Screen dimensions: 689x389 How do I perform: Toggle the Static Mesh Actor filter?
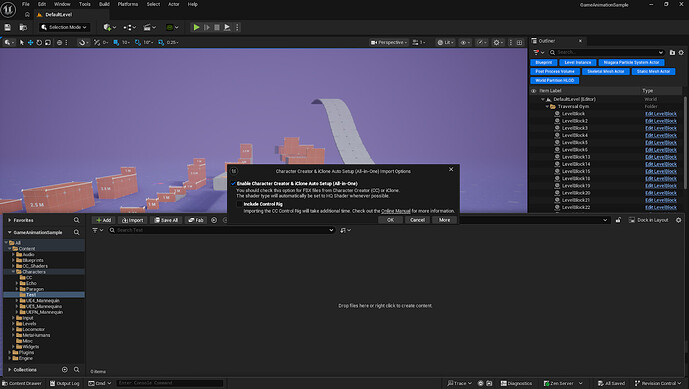(653, 71)
